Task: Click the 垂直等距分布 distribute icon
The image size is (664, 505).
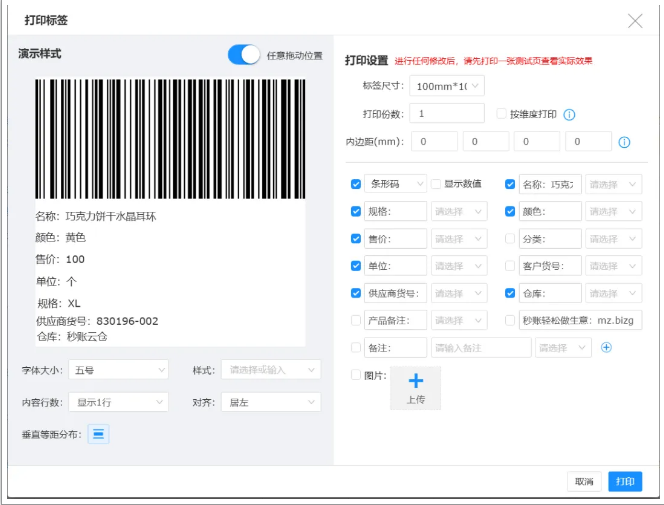Action: [98, 434]
